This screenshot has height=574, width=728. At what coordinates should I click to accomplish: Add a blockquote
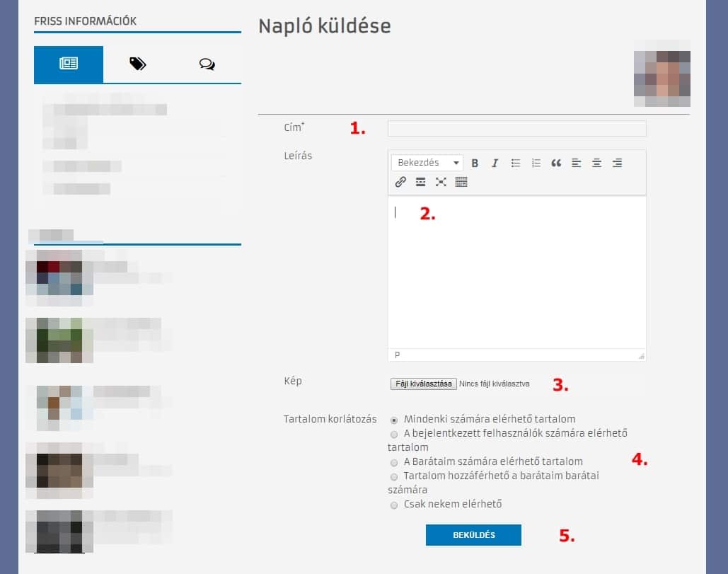(556, 163)
